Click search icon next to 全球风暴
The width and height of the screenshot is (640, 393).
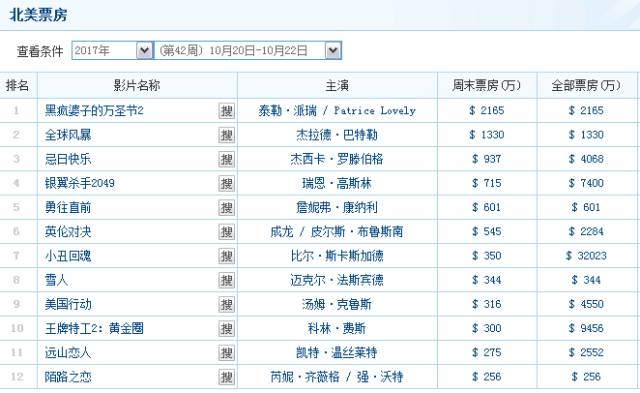(227, 135)
